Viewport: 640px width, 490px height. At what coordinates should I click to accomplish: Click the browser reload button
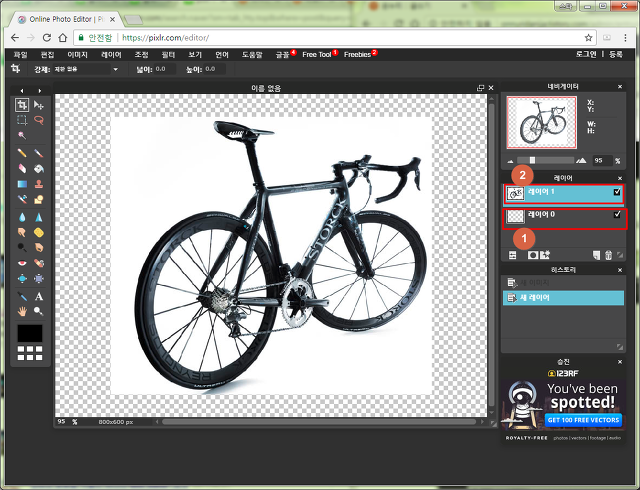(47, 38)
